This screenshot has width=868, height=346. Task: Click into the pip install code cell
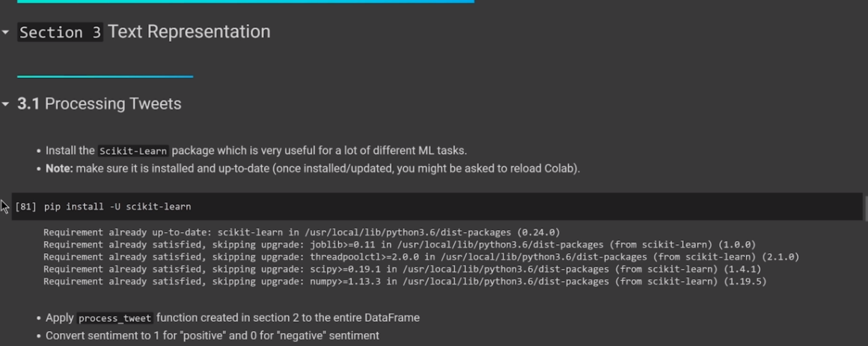pyautogui.click(x=449, y=207)
